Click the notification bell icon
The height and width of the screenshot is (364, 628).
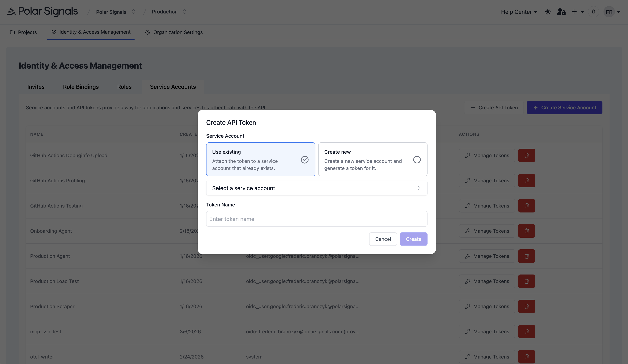(x=593, y=12)
